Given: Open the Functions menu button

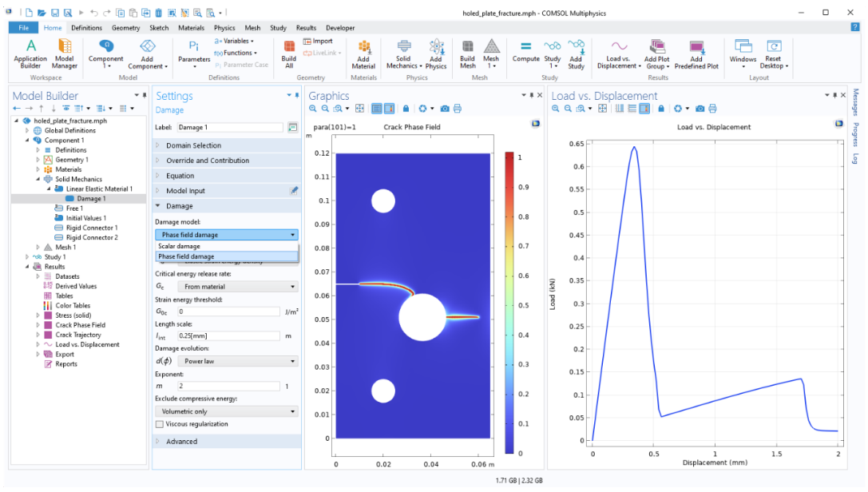Looking at the screenshot, I should click(x=236, y=54).
